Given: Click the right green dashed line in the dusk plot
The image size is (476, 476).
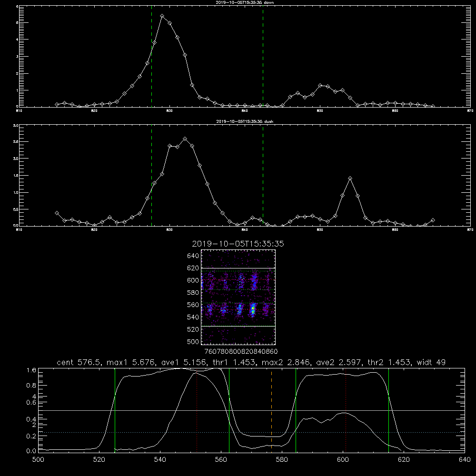Looking at the screenshot, I should pyautogui.click(x=263, y=176).
